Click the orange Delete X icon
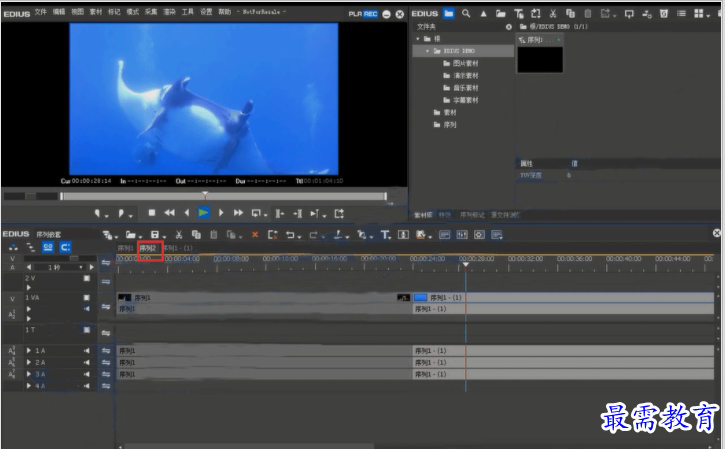This screenshot has height=449, width=725. [x=255, y=235]
